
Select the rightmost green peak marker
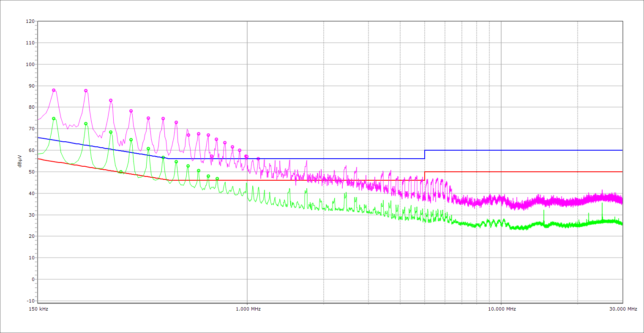click(217, 179)
